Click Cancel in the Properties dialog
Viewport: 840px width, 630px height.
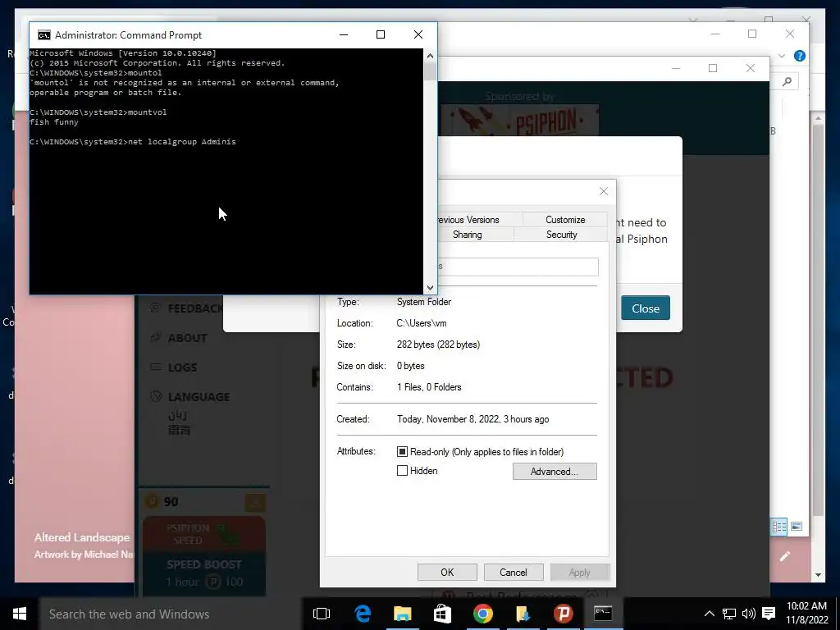(x=514, y=572)
